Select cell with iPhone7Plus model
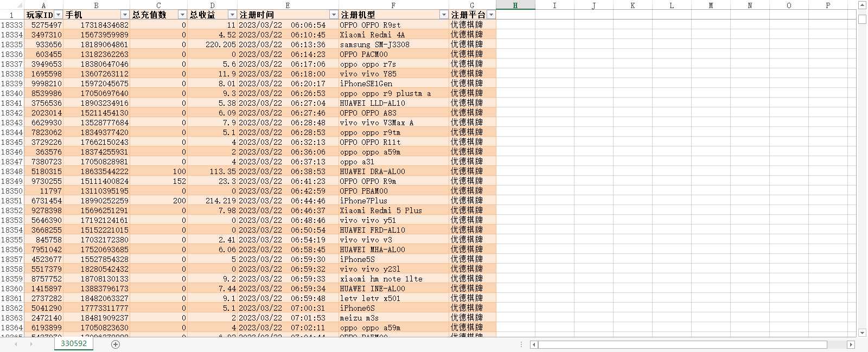Image resolution: width=868 pixels, height=352 pixels. tap(393, 201)
